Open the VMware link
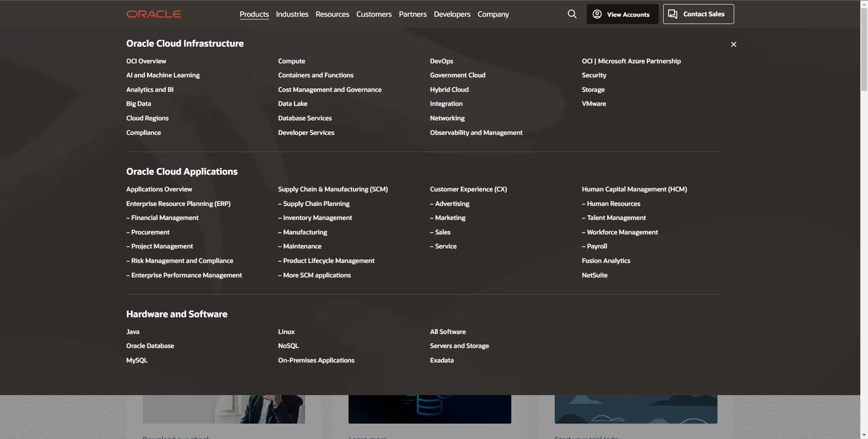868x439 pixels. (x=594, y=104)
